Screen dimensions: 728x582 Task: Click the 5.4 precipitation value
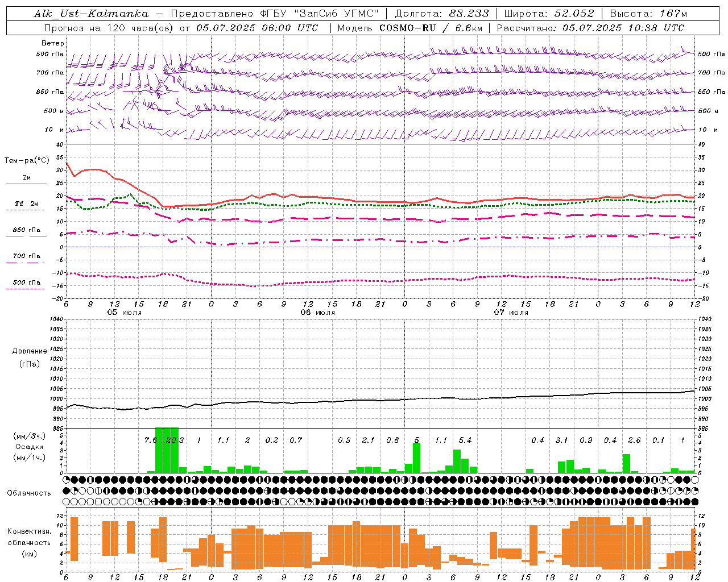tap(465, 440)
